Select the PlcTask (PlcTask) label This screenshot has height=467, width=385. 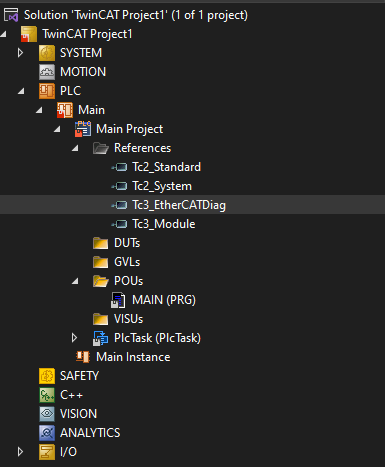point(158,338)
